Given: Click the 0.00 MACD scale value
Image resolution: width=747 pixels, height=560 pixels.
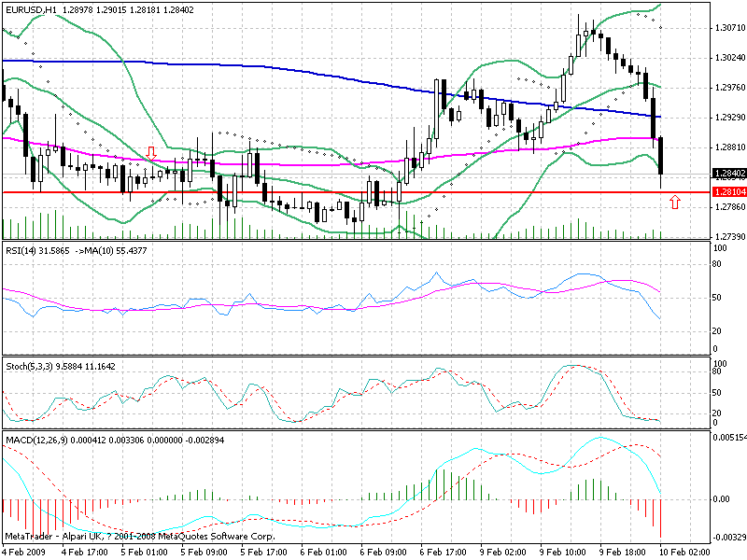Looking at the screenshot, I should click(721, 499).
